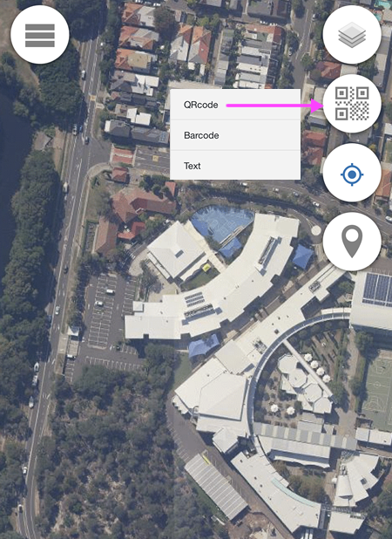This screenshot has height=539, width=392.
Task: Click the dark solar panel roof array
Action: coord(377,290)
